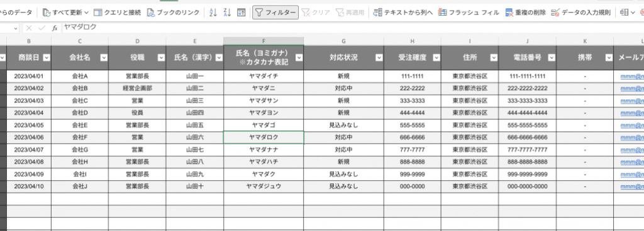644x231 pixels.
Task: Click cell 000-0000
Action: point(413,186)
